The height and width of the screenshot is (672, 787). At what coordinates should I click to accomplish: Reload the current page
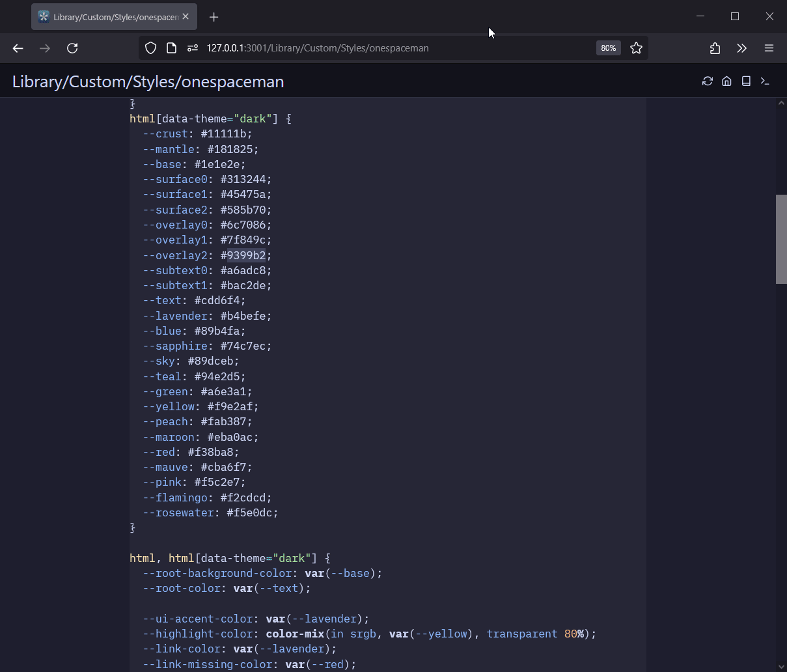click(x=72, y=48)
